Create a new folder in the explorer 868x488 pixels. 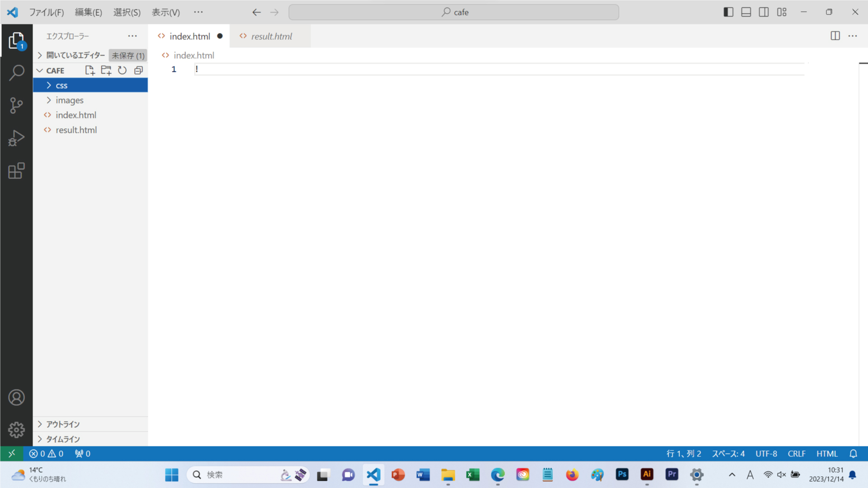[x=106, y=70]
